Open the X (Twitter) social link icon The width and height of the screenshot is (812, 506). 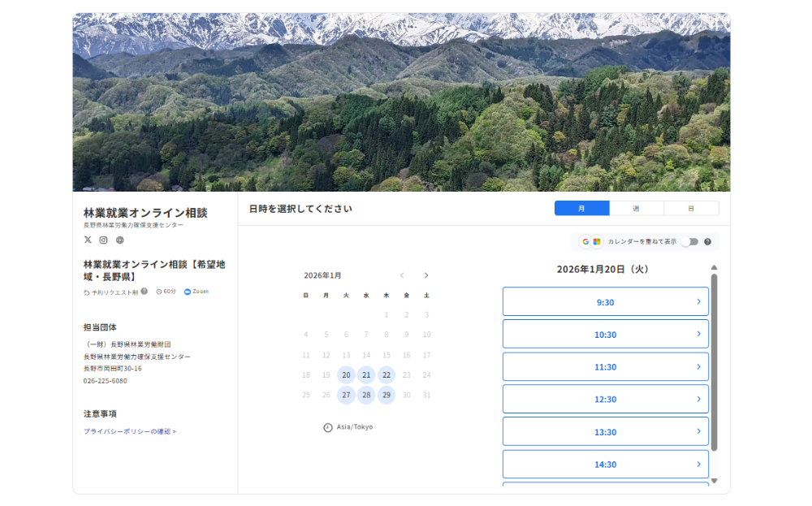coord(88,240)
